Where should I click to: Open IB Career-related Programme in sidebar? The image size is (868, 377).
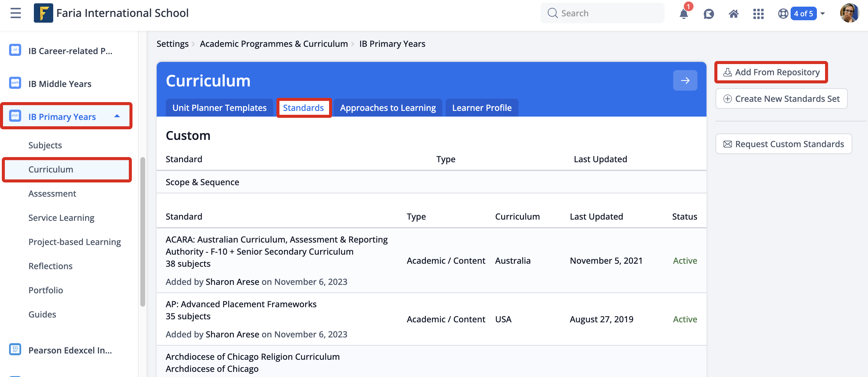click(x=70, y=51)
